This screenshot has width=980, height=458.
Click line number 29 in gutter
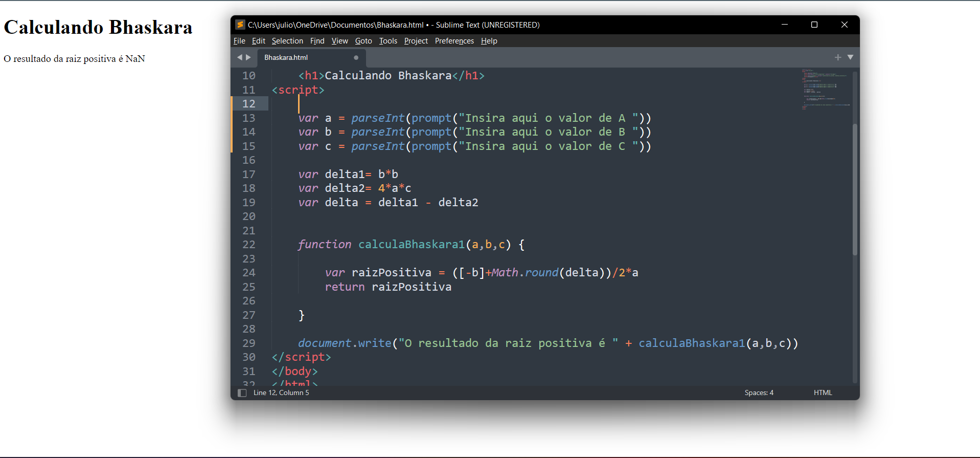pyautogui.click(x=249, y=343)
